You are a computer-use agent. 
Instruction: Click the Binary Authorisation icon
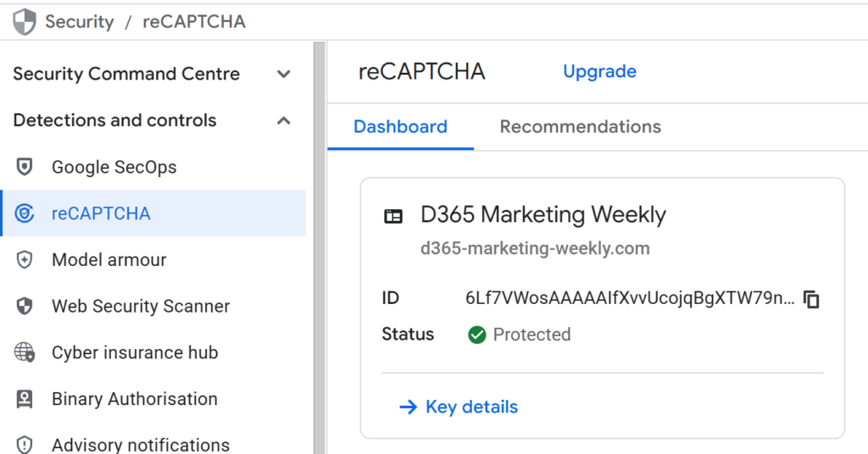[25, 399]
